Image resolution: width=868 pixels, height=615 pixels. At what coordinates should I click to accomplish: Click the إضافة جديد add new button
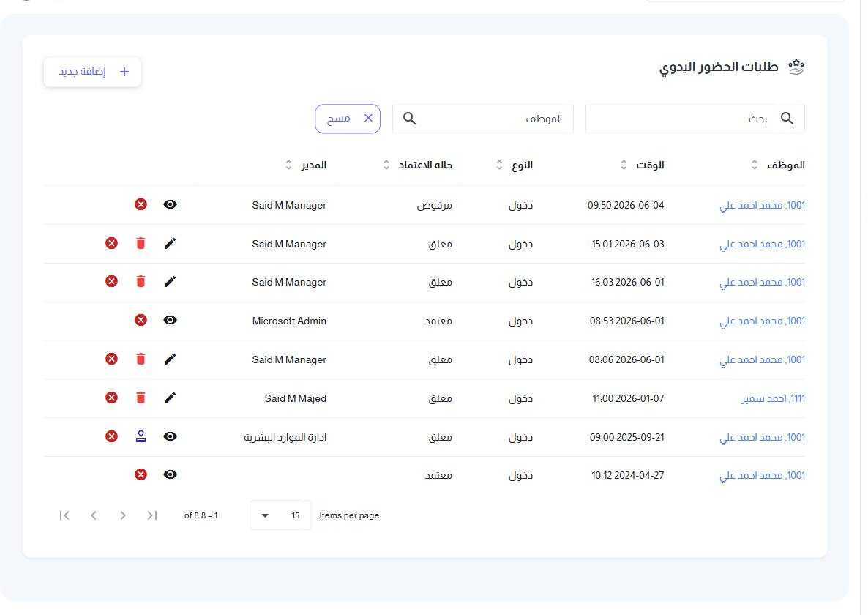click(92, 72)
